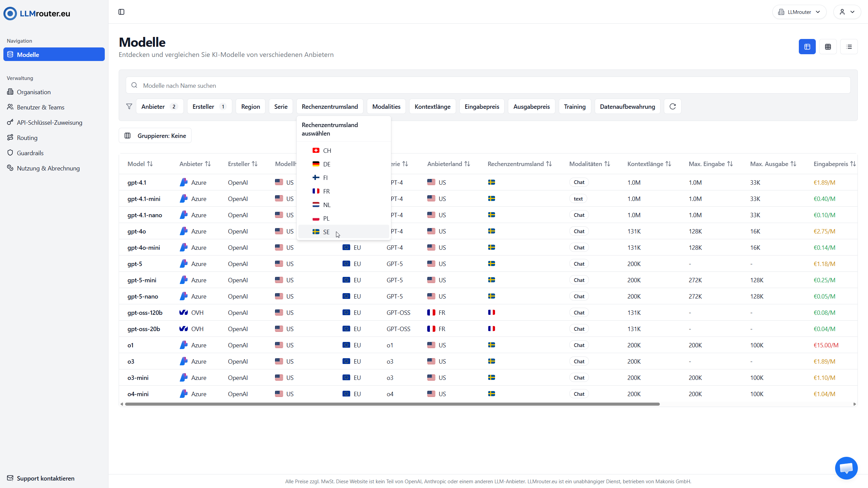Switch to the grid view icon
Image resolution: width=868 pixels, height=488 pixels.
pyautogui.click(x=828, y=47)
